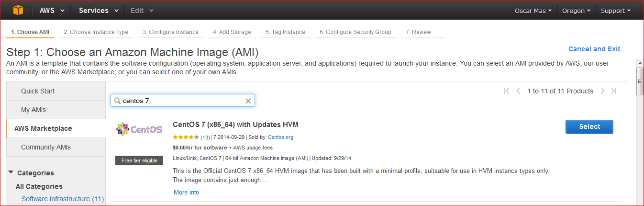Filter by Software Infrastructure (11) category
Screen dimensions: 644x206
pos(63,198)
